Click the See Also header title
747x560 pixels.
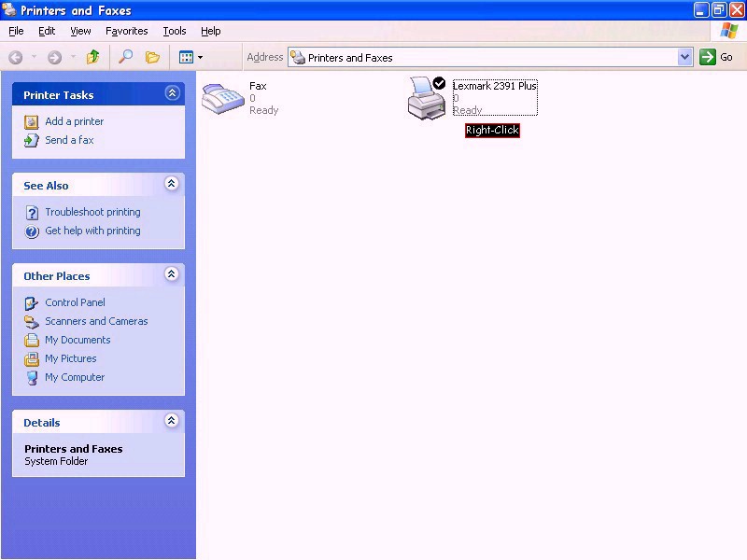(x=46, y=186)
